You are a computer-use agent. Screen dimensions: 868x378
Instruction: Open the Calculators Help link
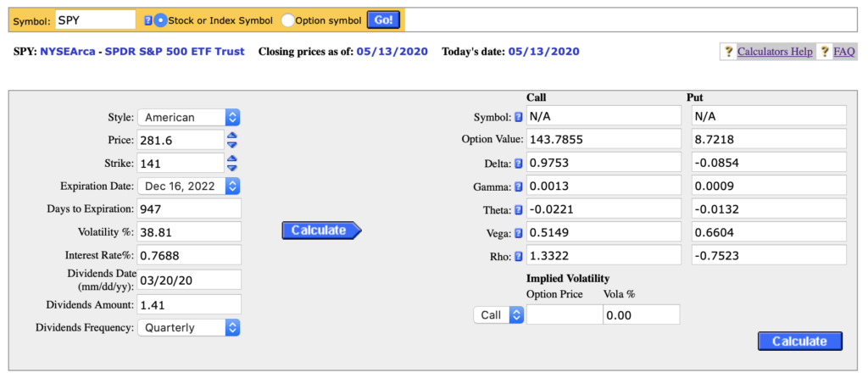point(775,52)
